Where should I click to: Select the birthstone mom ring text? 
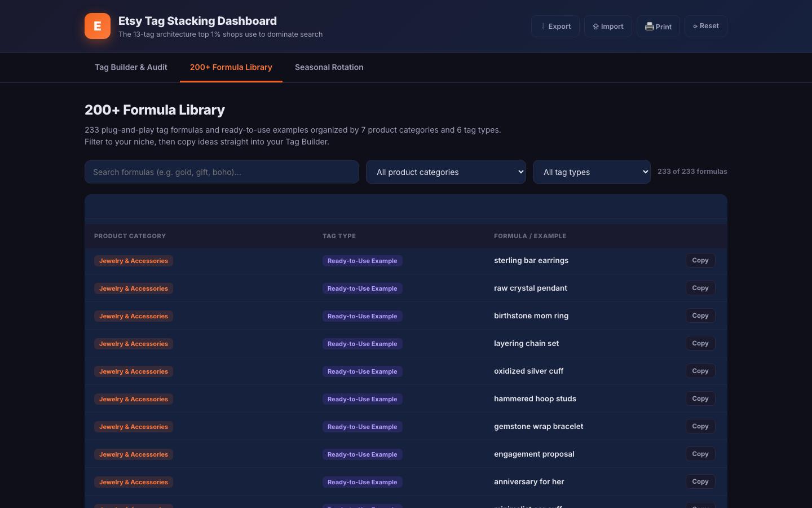click(531, 316)
